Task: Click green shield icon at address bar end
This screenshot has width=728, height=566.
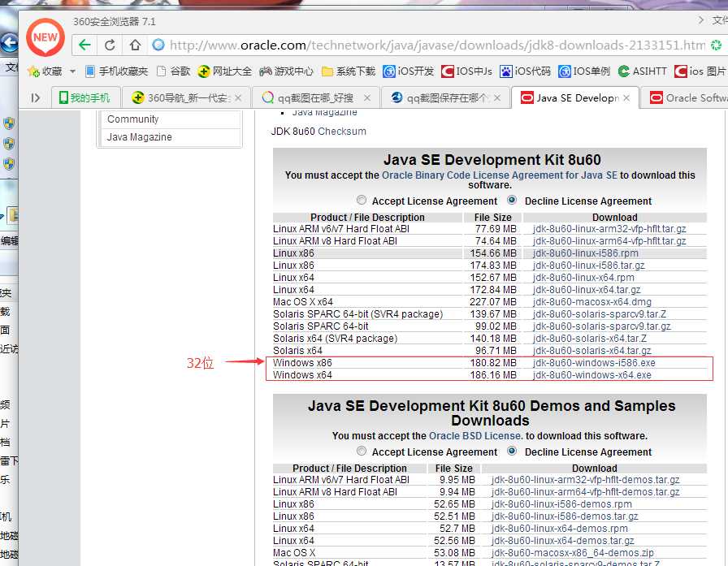Action: pyautogui.click(x=717, y=45)
